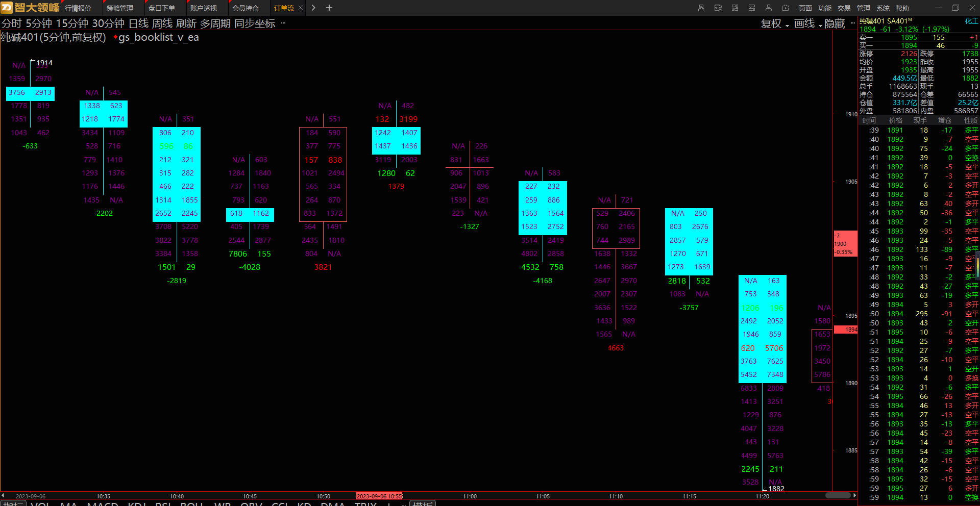The image size is (980, 506).
Task: Open the search panel icon in title bar
Action: pos(718,8)
